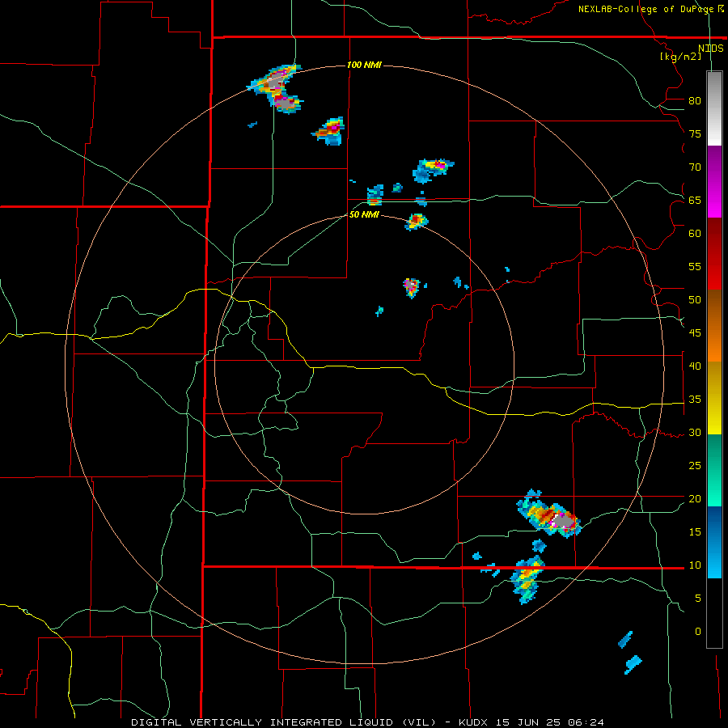Click the [kg/m2] units label

[x=680, y=57]
